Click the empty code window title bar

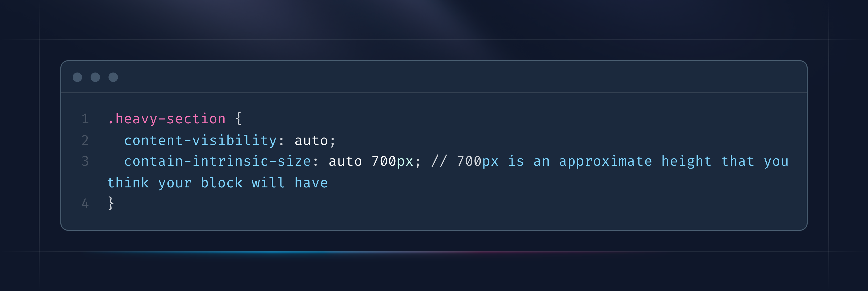pos(438,77)
